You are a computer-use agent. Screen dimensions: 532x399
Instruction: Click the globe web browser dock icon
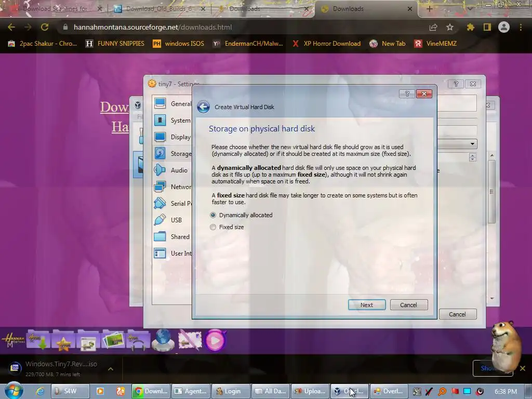tap(163, 340)
